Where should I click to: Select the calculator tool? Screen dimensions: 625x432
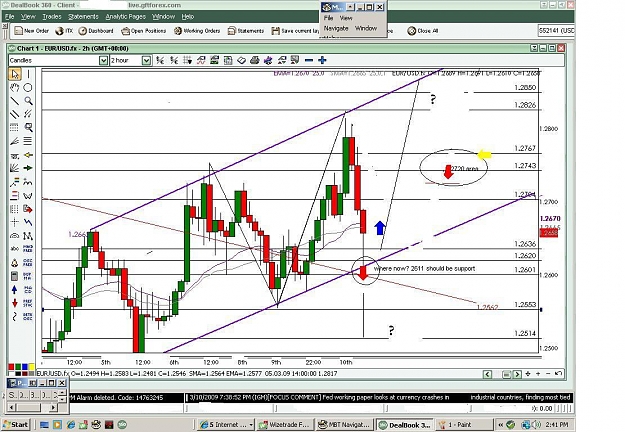(15, 276)
